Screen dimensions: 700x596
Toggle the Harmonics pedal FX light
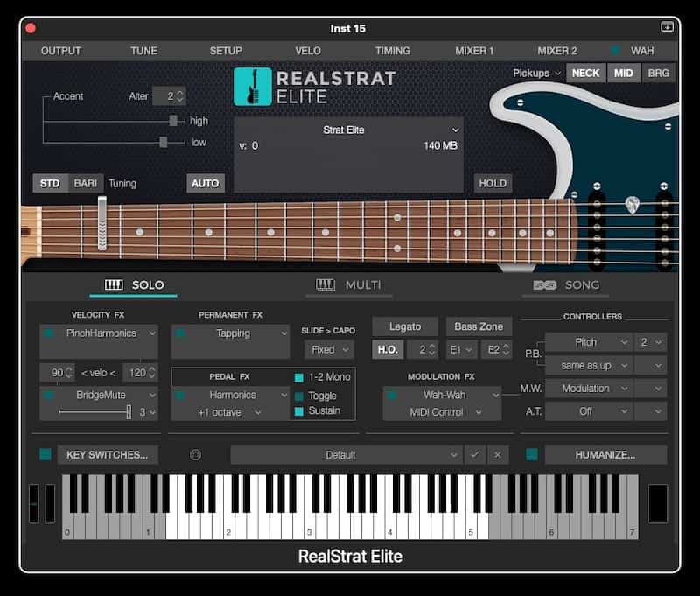pos(180,395)
